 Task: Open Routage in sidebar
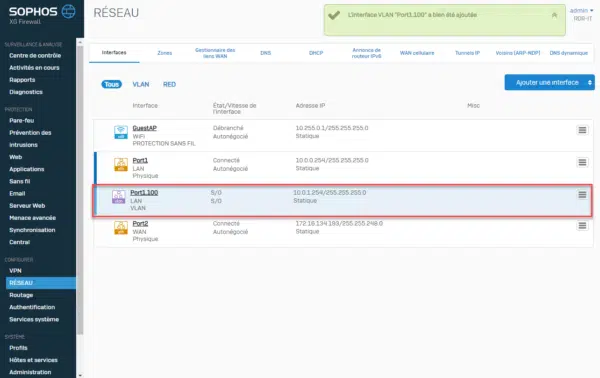tap(21, 295)
